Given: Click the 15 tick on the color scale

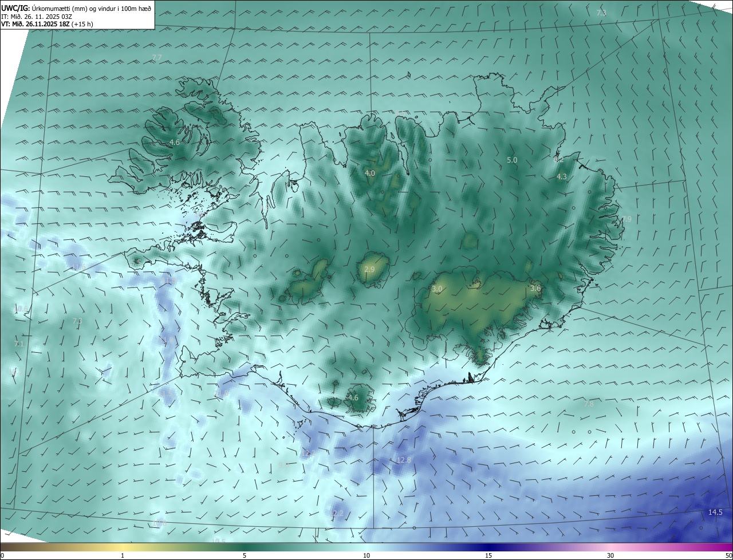Looking at the screenshot, I should (488, 555).
